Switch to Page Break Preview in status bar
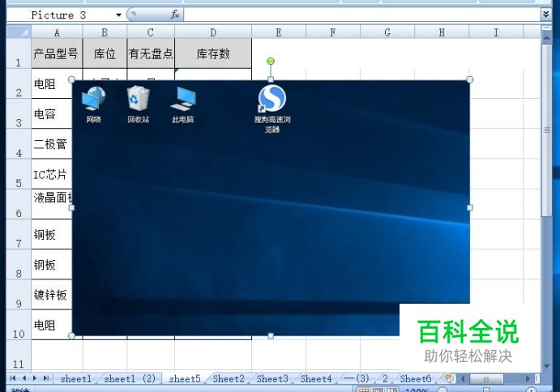The width and height of the screenshot is (560, 392). (391, 390)
